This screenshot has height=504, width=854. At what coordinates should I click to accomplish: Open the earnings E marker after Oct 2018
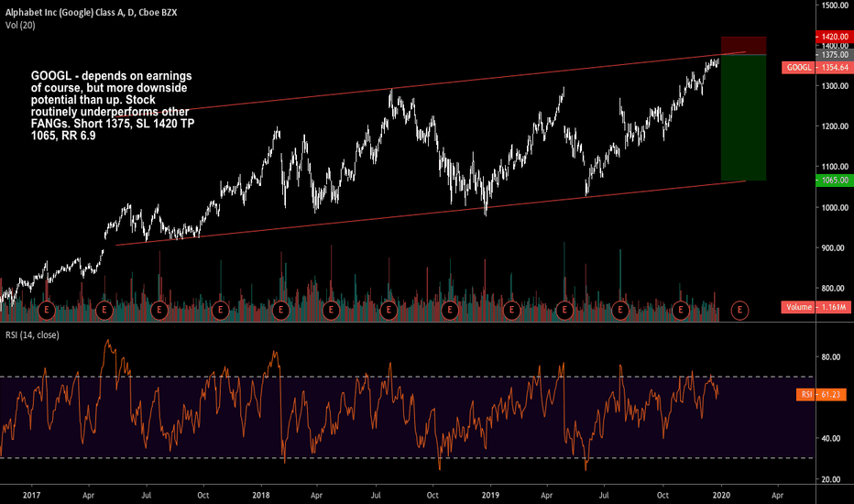(x=450, y=311)
